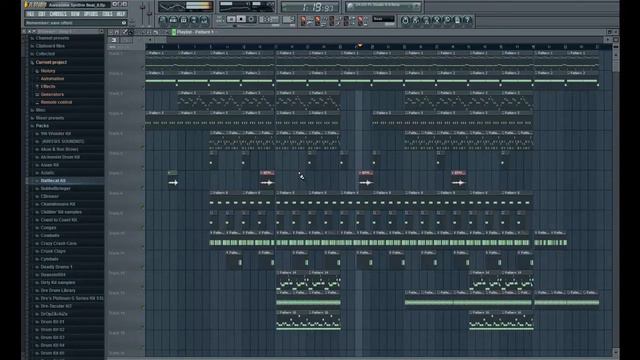Screen dimensions: 640x360
Task: Open the OPTIONS menu
Action: (91, 14)
